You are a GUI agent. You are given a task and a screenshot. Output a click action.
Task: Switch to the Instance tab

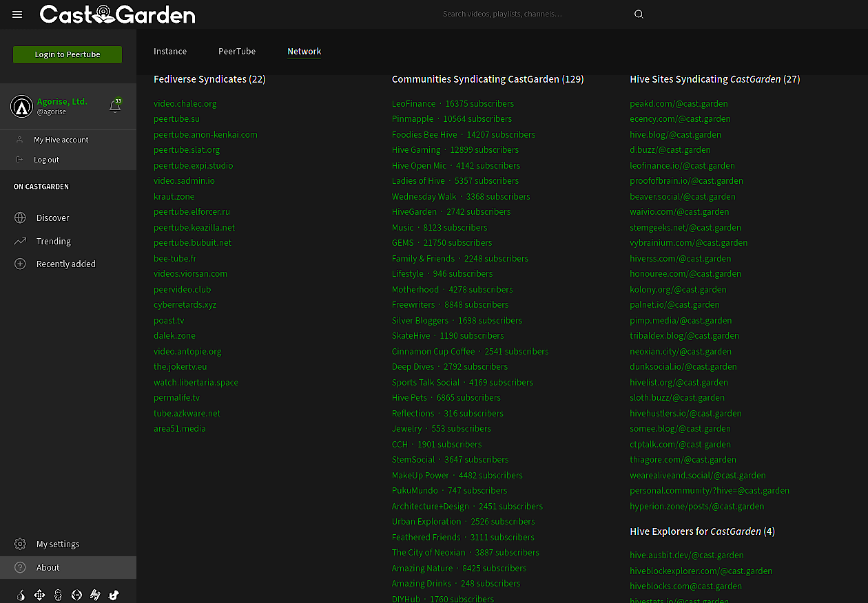pos(170,51)
